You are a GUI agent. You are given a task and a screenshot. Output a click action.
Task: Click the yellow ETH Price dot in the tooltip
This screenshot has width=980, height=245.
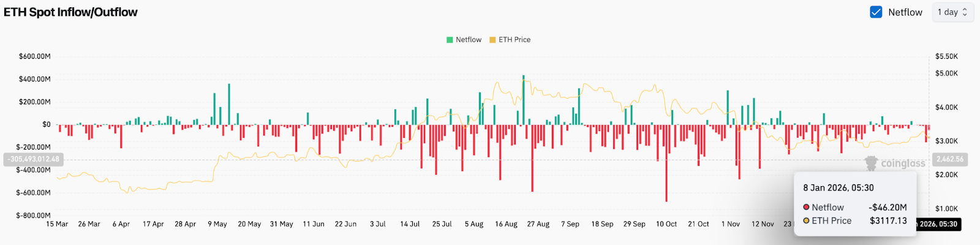(806, 221)
